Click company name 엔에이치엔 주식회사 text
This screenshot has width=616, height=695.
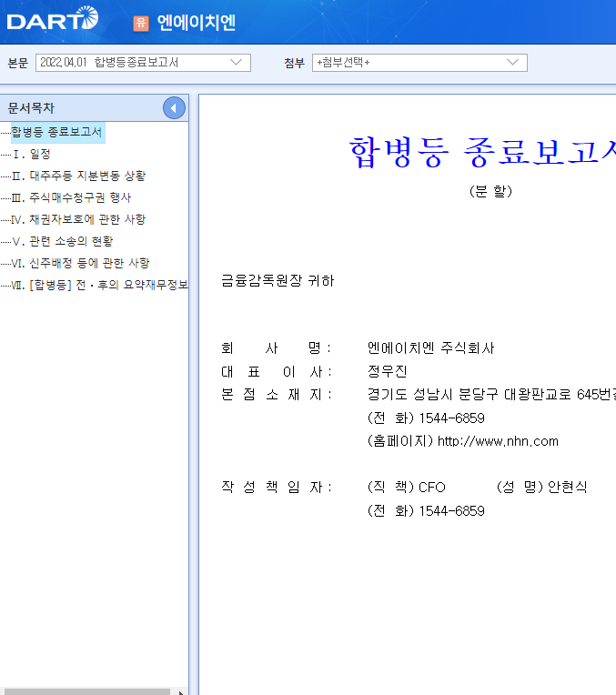[x=430, y=347]
